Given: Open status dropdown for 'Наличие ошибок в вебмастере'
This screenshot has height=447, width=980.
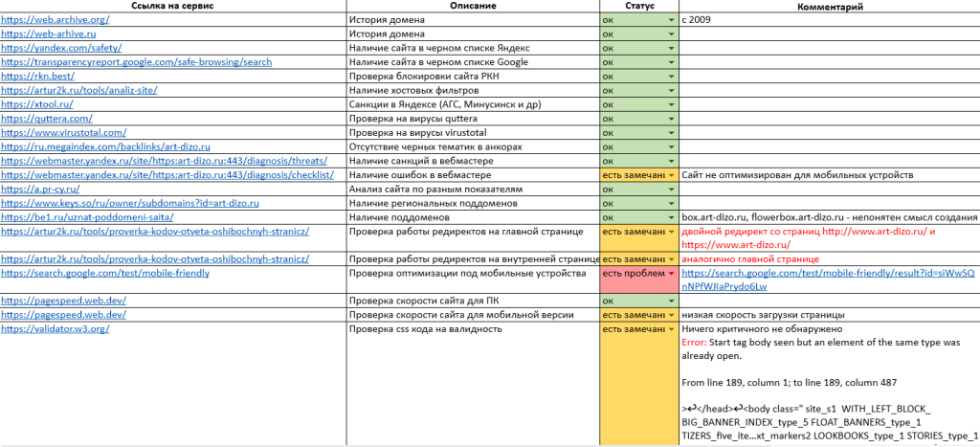Looking at the screenshot, I should 672,175.
